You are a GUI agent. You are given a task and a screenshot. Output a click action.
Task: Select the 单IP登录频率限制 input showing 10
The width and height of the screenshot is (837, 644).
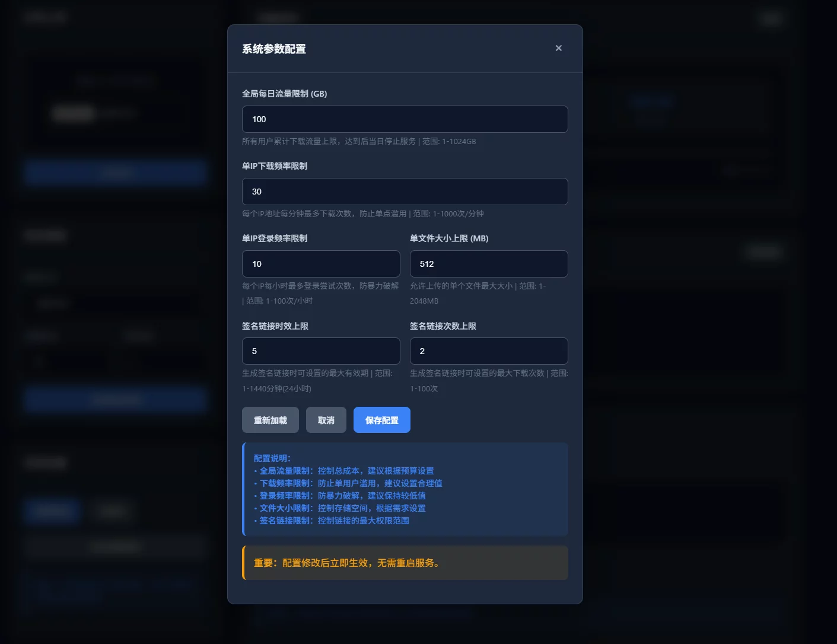coord(321,264)
